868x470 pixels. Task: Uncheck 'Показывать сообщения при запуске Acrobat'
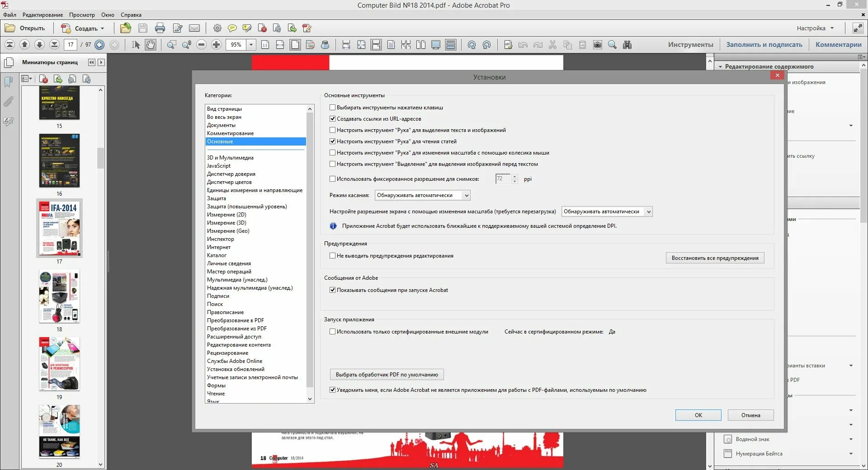[333, 290]
